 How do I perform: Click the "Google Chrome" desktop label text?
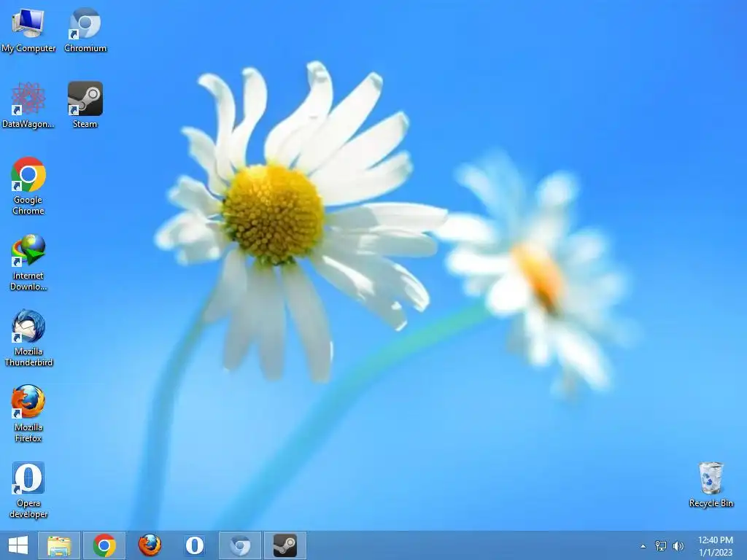[28, 205]
